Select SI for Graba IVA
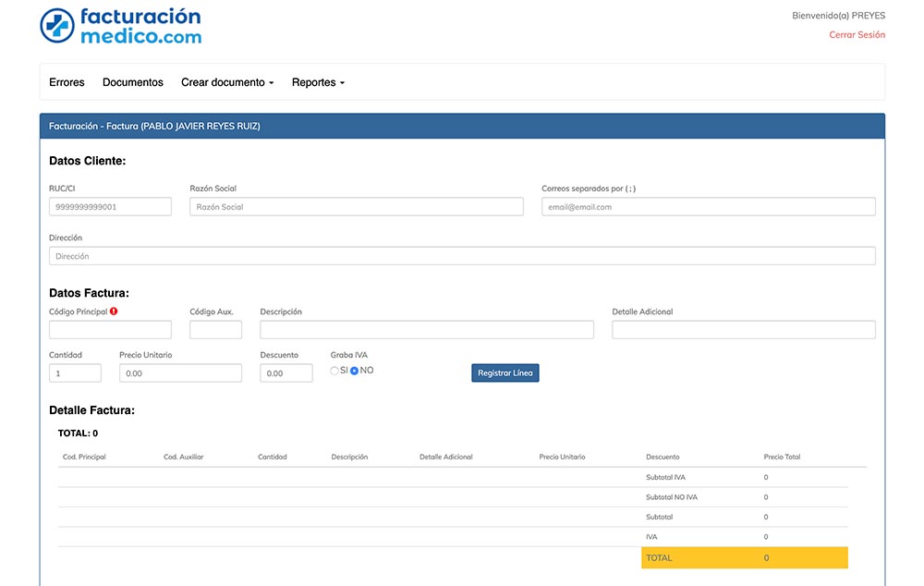Viewport: 924px width, 586px height. point(334,371)
